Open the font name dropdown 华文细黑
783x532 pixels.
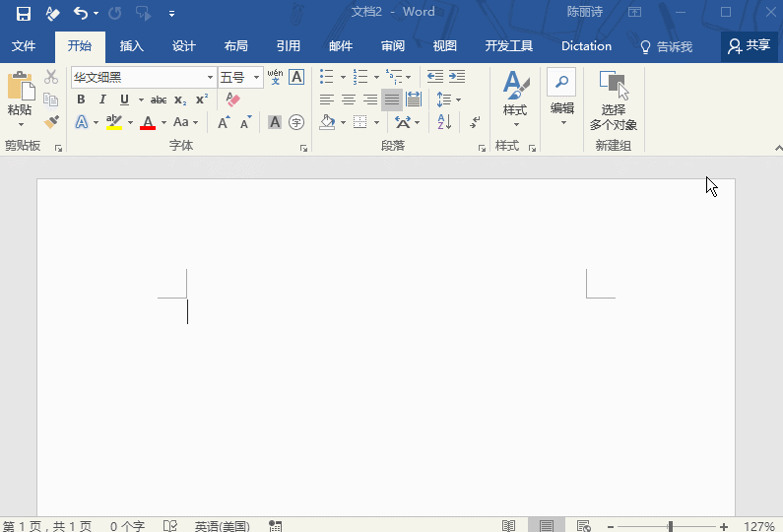coord(210,77)
